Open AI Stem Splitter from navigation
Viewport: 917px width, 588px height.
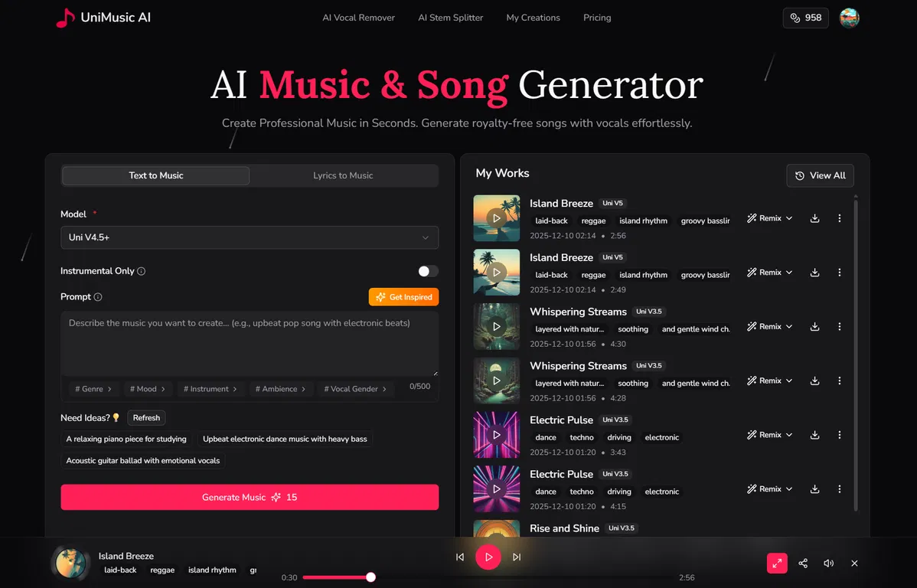point(450,18)
